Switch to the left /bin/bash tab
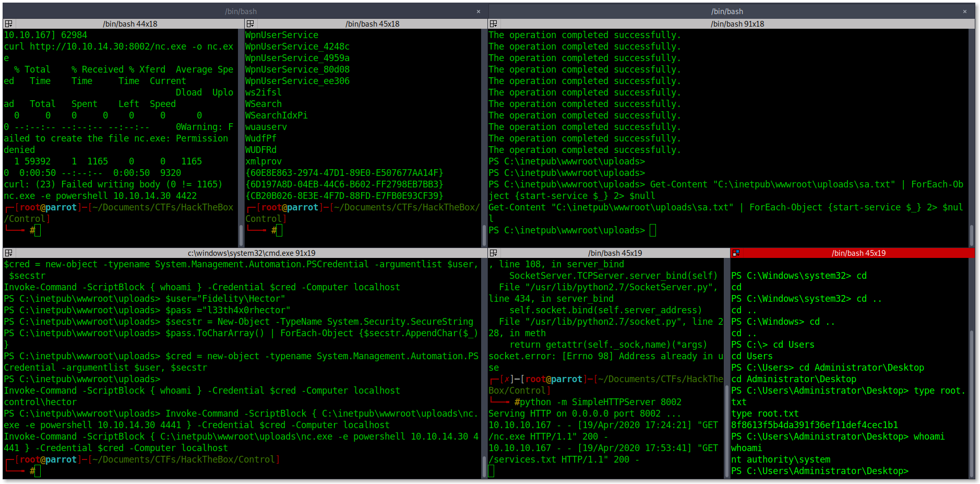This screenshot has height=484, width=980. pyautogui.click(x=241, y=11)
